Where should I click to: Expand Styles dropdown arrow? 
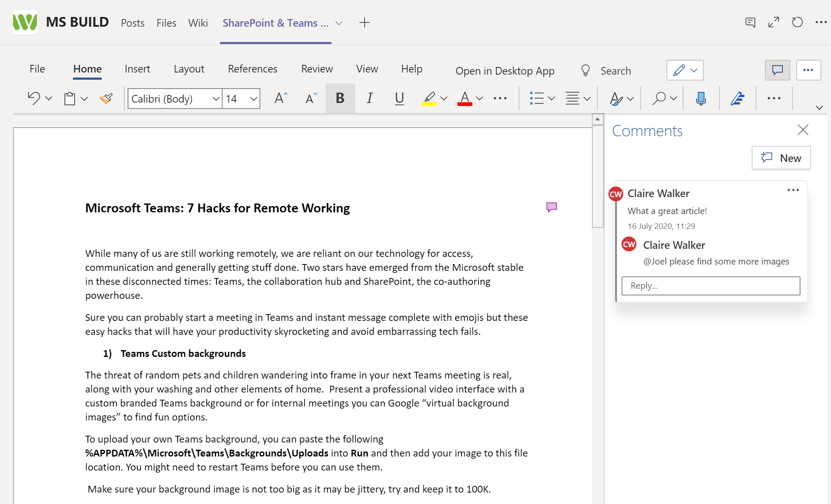point(630,98)
